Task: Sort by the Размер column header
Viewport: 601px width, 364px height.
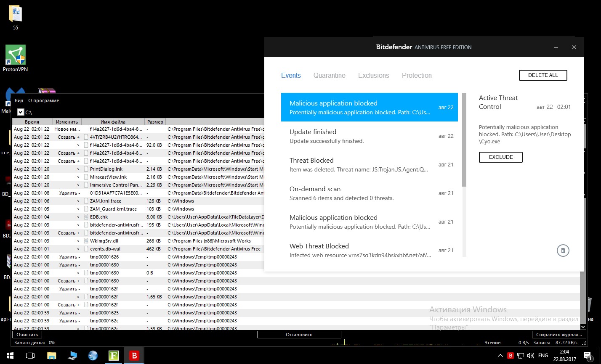Action: pyautogui.click(x=155, y=122)
